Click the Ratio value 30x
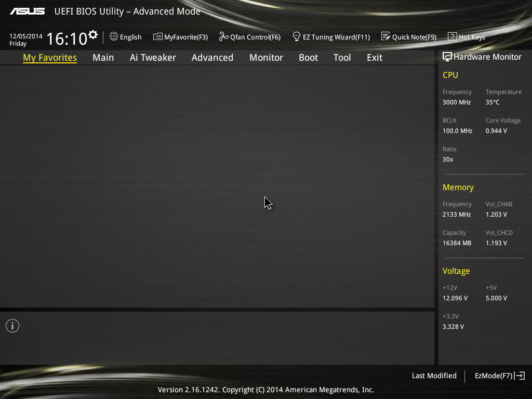The height and width of the screenshot is (399, 532). [x=448, y=159]
